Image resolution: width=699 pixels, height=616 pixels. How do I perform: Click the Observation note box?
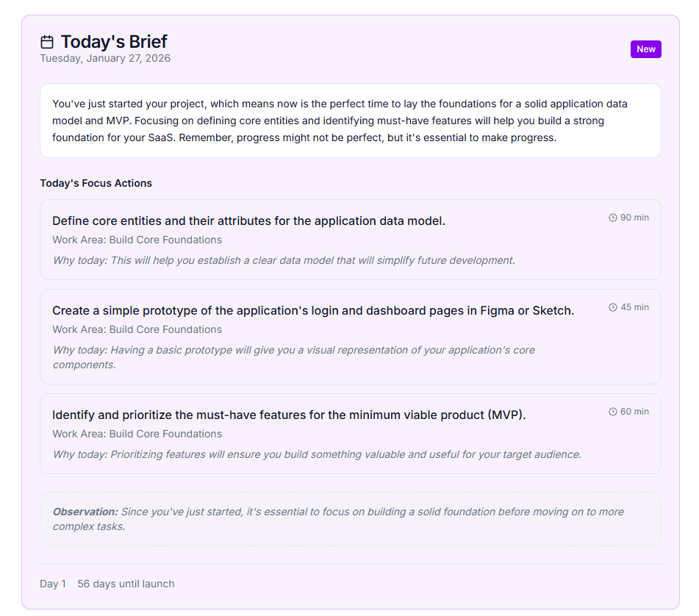351,517
